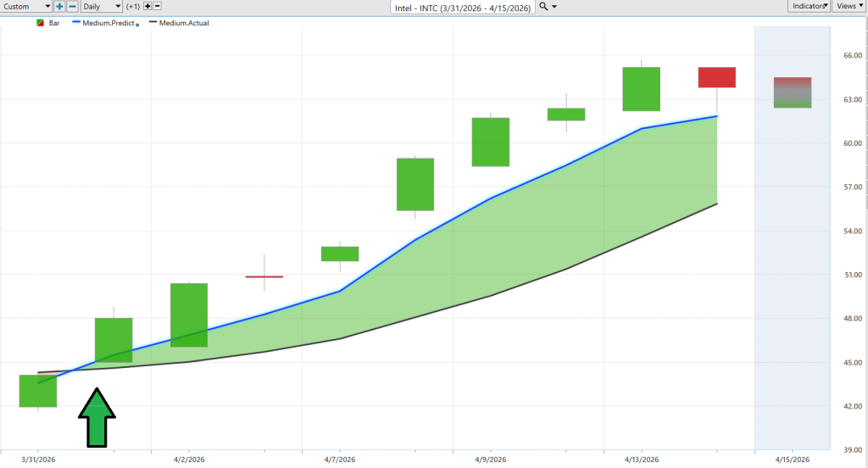Click the (+1) forecast offset label
Screen dimensions: 868x468
tap(133, 7)
